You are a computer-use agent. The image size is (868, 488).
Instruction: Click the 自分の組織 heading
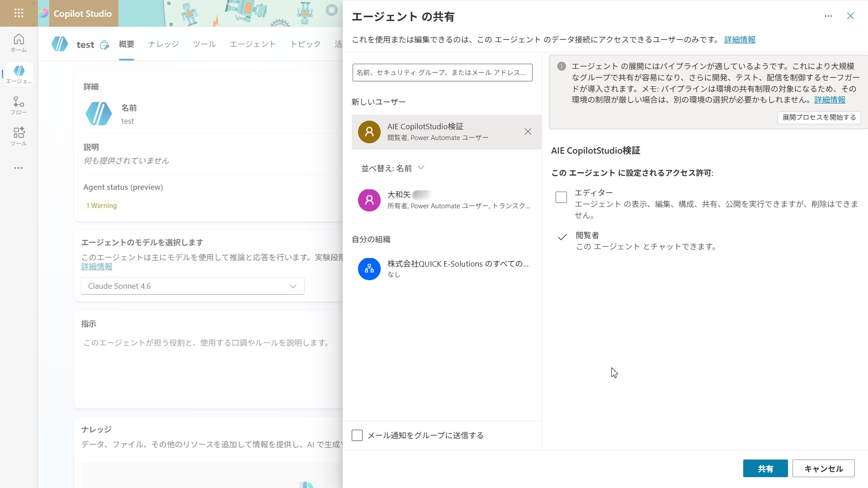371,239
